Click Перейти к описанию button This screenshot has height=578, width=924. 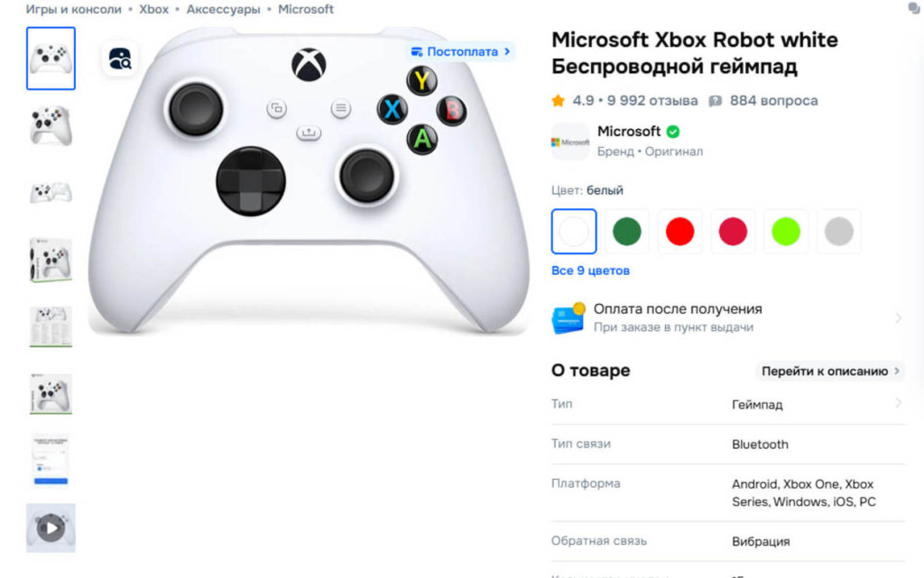(x=830, y=372)
